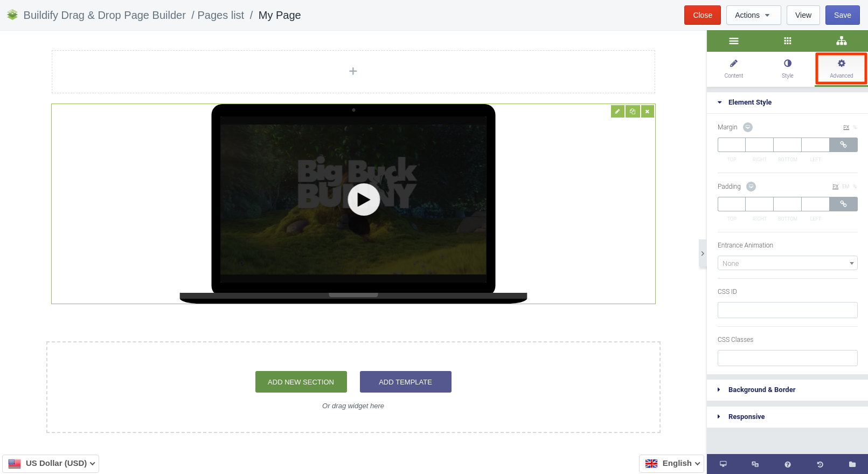The image size is (868, 474).
Task: Click the View button
Action: [x=803, y=15]
